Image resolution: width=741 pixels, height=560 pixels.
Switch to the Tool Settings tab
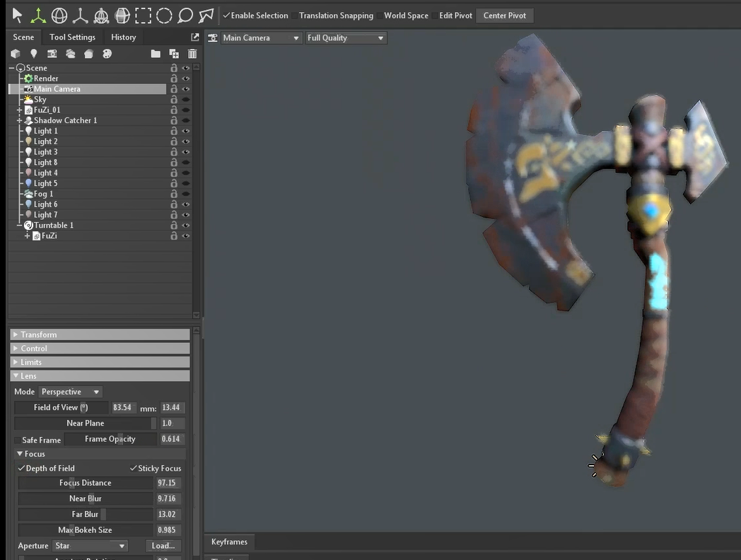(72, 37)
